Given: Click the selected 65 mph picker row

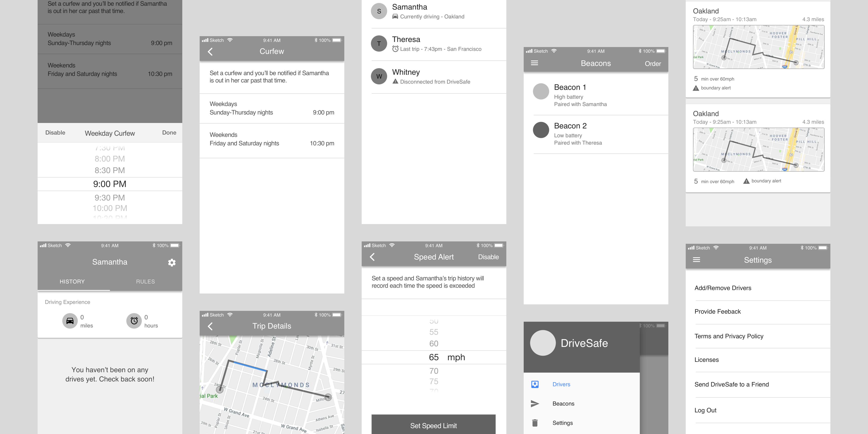Looking at the screenshot, I should pyautogui.click(x=434, y=357).
